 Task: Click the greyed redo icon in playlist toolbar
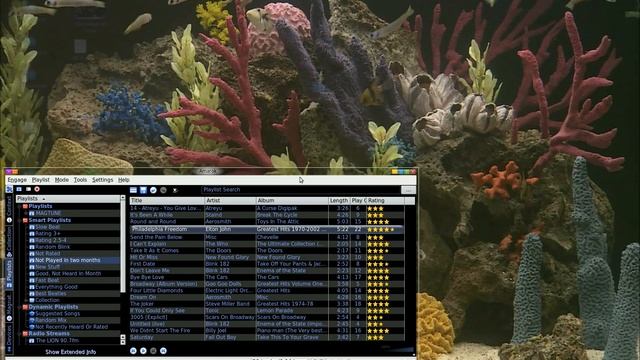(x=163, y=190)
